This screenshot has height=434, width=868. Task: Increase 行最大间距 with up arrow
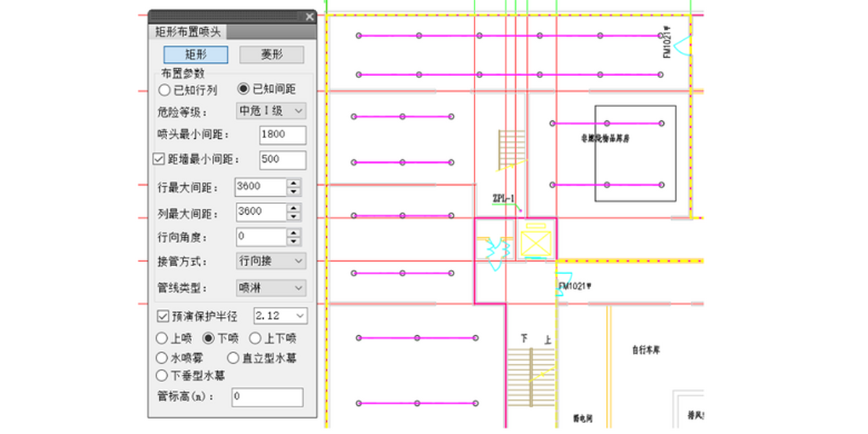[x=293, y=182]
